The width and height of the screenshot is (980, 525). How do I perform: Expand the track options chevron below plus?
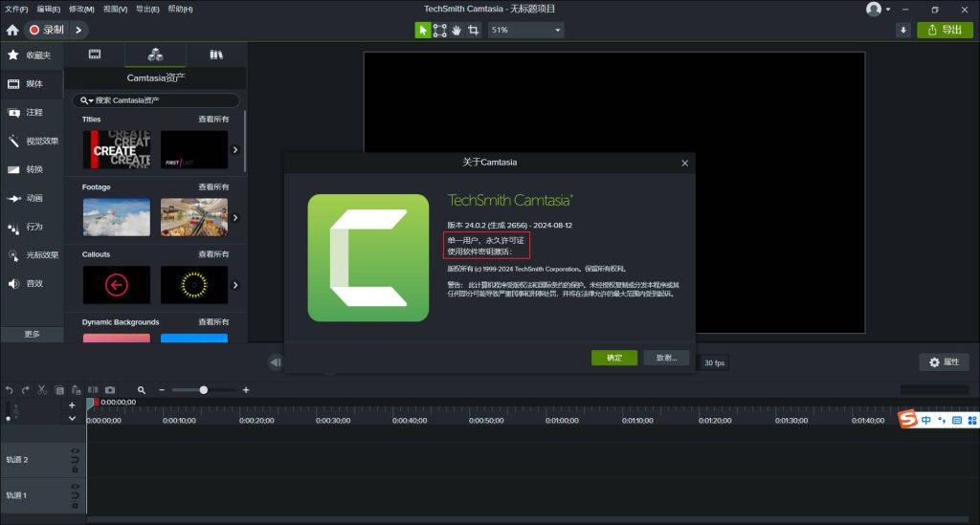pos(72,419)
